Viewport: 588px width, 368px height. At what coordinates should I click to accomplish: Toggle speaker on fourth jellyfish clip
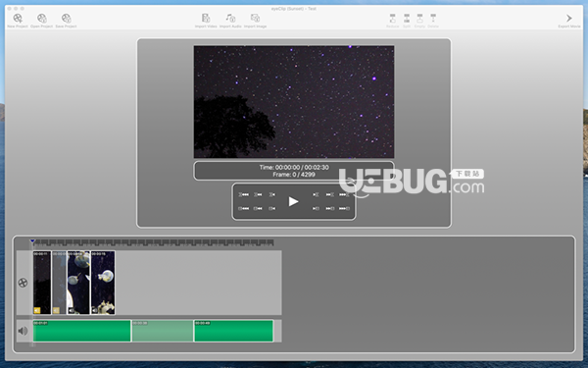[95, 310]
